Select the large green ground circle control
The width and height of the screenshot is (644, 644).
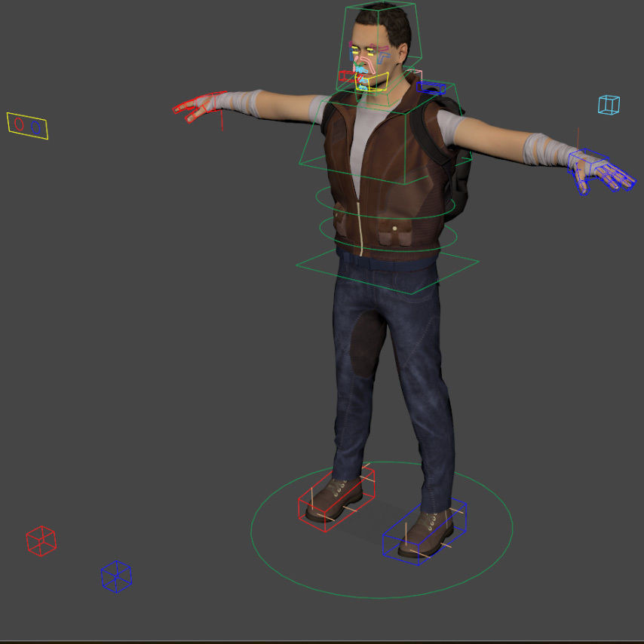382,530
